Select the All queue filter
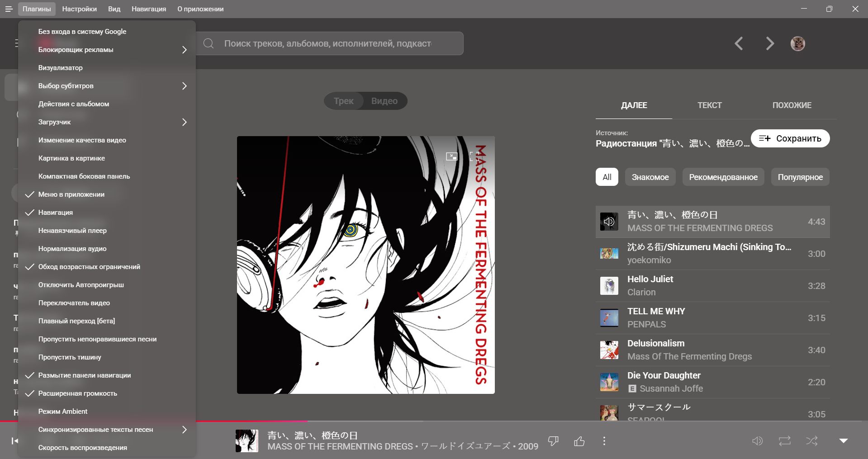This screenshot has height=459, width=868. point(607,177)
